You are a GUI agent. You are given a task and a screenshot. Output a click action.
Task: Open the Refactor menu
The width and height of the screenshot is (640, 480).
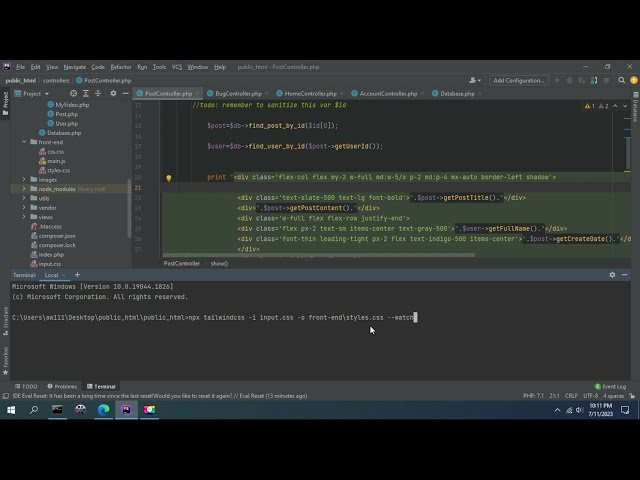click(121, 67)
